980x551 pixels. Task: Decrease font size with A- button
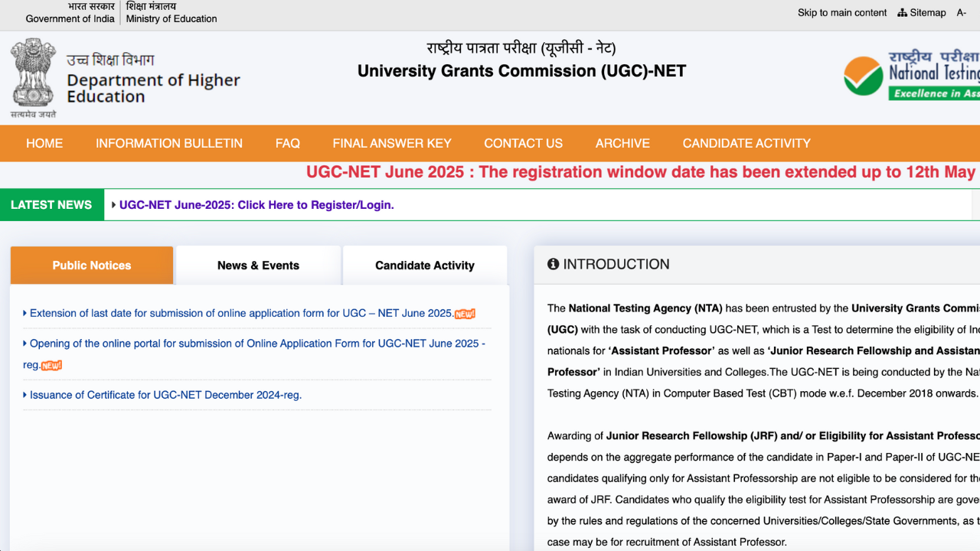click(962, 13)
